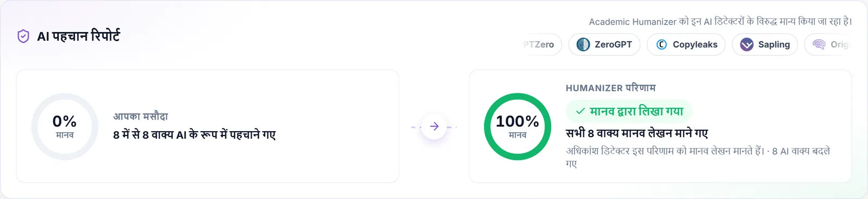Click the purple arrow between the cards
The height and width of the screenshot is (199, 868).
point(434,126)
